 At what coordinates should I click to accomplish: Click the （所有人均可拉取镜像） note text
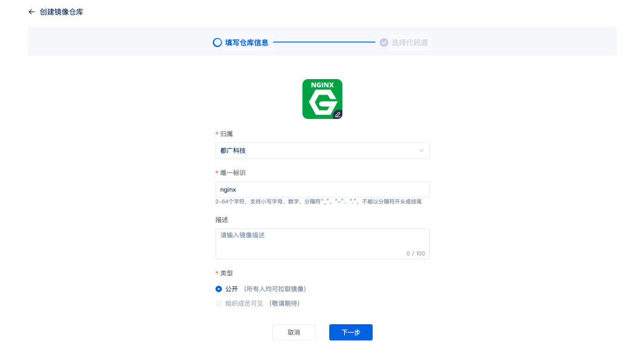point(274,289)
